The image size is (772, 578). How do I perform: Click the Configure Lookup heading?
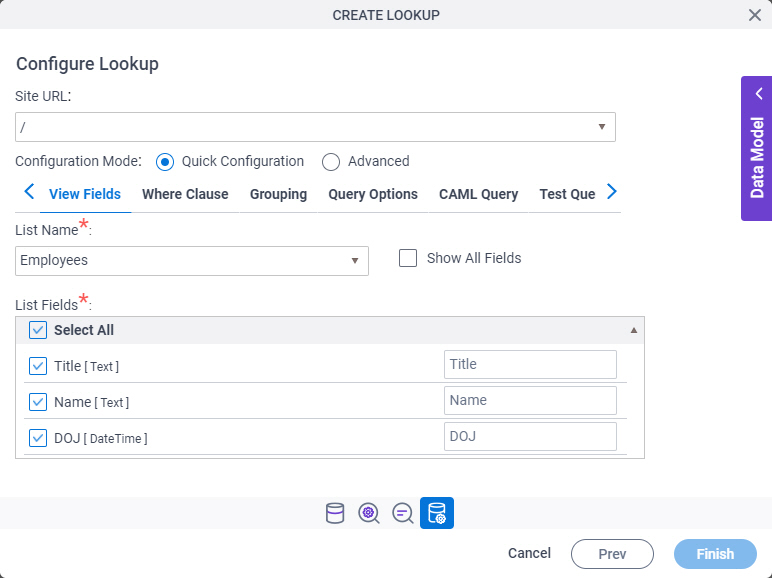[87, 64]
